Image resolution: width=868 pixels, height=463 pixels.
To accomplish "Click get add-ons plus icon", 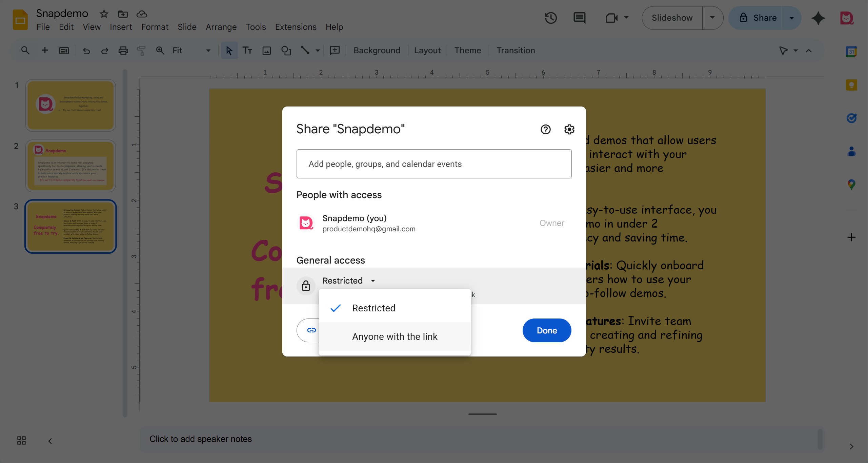I will (x=851, y=237).
